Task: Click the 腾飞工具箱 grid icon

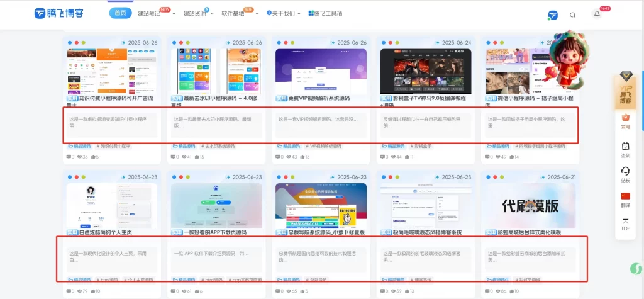Action: click(311, 13)
